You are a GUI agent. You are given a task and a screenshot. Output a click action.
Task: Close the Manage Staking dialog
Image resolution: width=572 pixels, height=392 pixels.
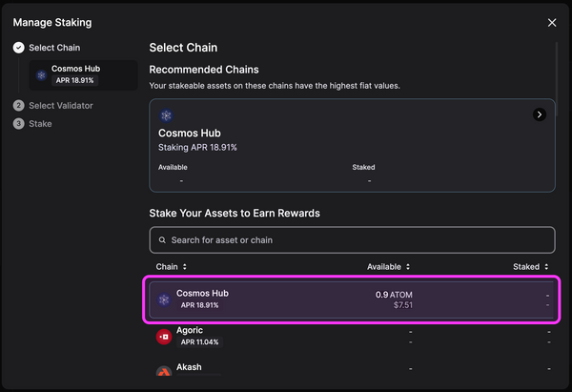coord(552,22)
